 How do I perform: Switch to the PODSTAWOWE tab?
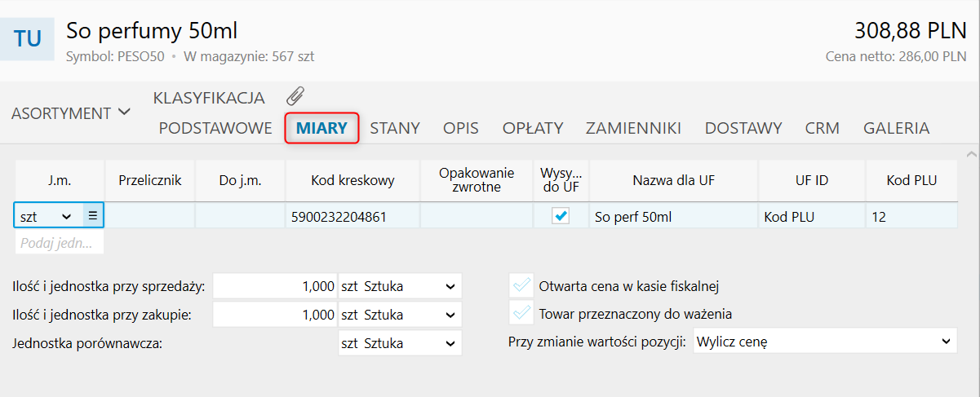[215, 128]
